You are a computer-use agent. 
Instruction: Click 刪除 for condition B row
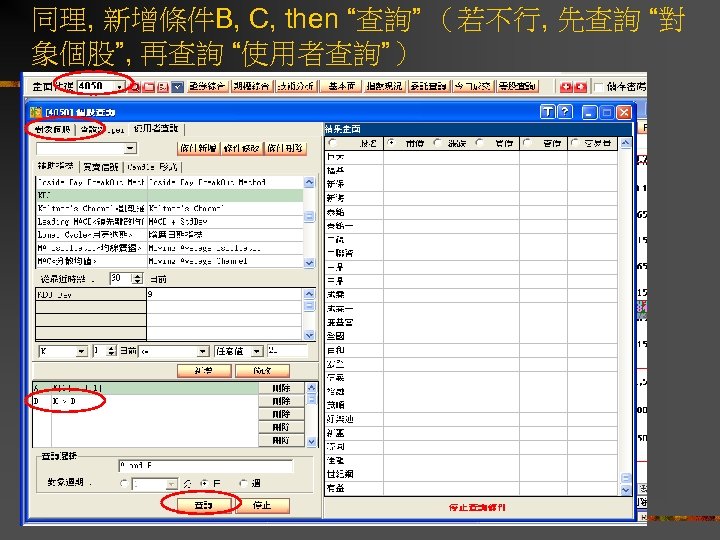[x=281, y=401]
